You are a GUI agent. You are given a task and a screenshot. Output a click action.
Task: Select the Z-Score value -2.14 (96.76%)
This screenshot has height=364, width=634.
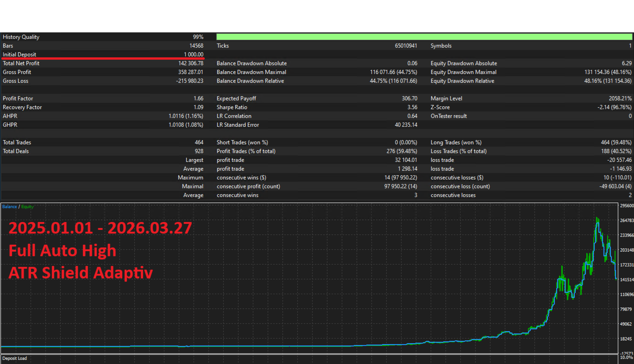[615, 107]
